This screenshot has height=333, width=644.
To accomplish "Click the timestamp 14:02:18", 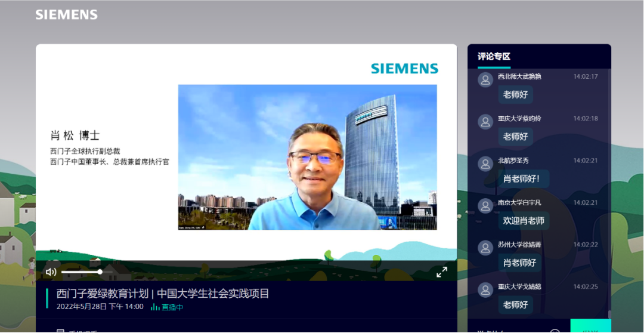I will coord(586,118).
